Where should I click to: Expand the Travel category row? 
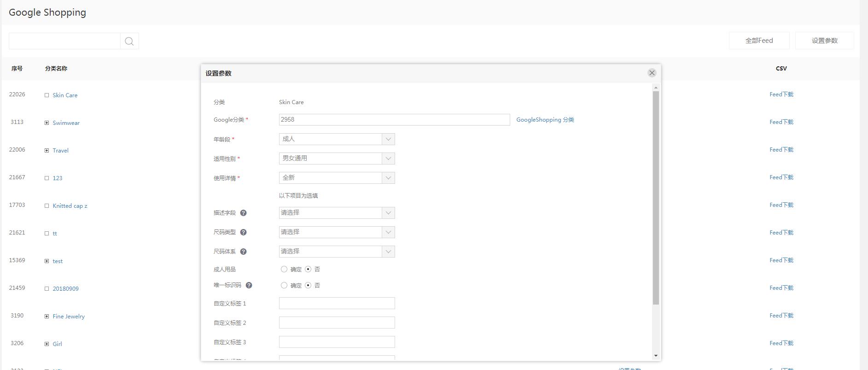coord(47,150)
